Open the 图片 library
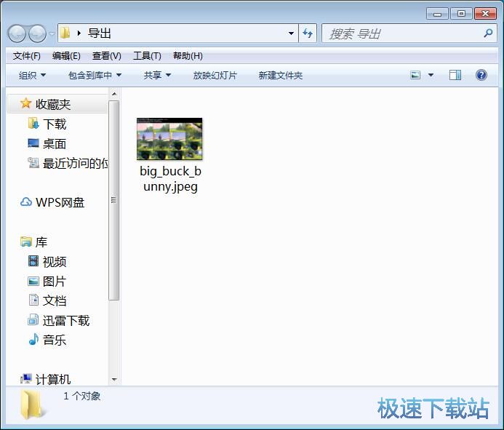504x430 pixels. pos(55,282)
